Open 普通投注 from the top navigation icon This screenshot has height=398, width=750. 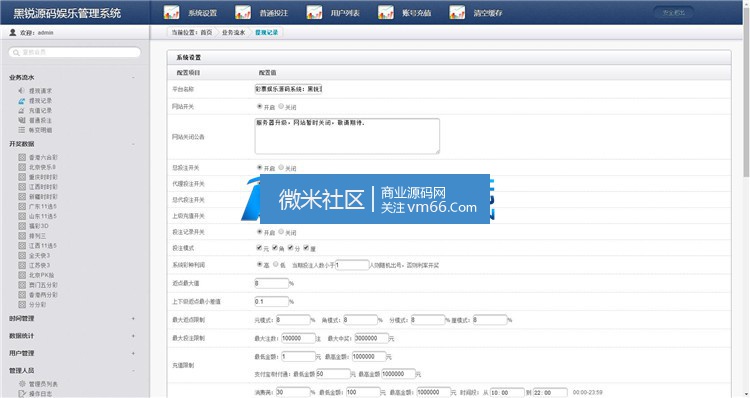point(243,12)
